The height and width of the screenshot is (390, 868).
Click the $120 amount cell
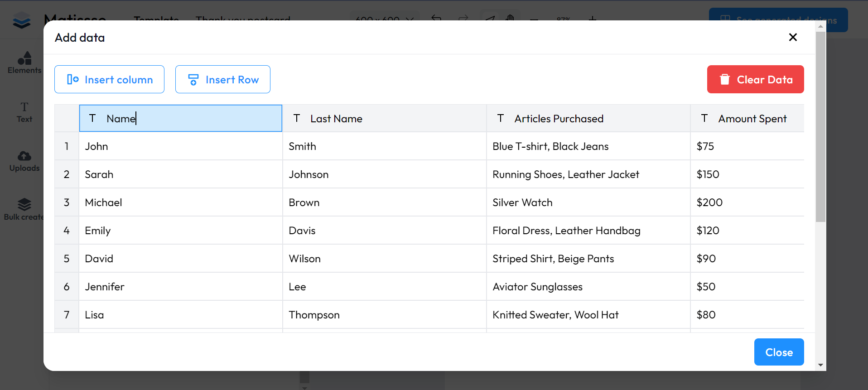[x=747, y=231]
